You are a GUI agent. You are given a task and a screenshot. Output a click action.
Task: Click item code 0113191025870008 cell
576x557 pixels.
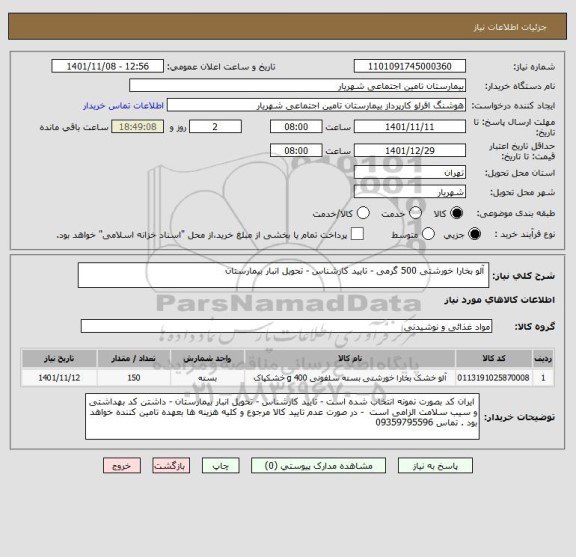click(494, 378)
